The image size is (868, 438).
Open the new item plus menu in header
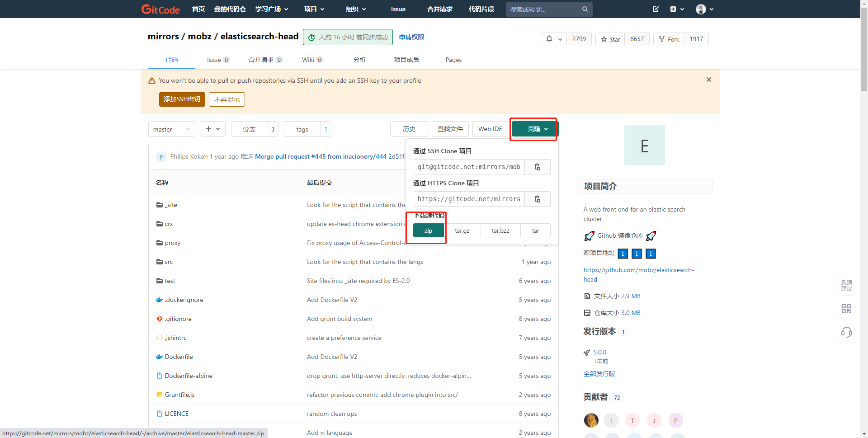677,9
